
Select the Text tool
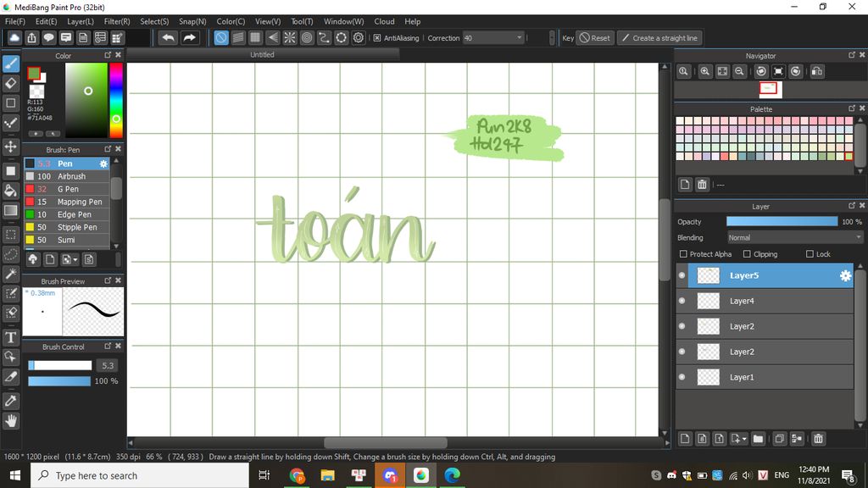pyautogui.click(x=11, y=337)
